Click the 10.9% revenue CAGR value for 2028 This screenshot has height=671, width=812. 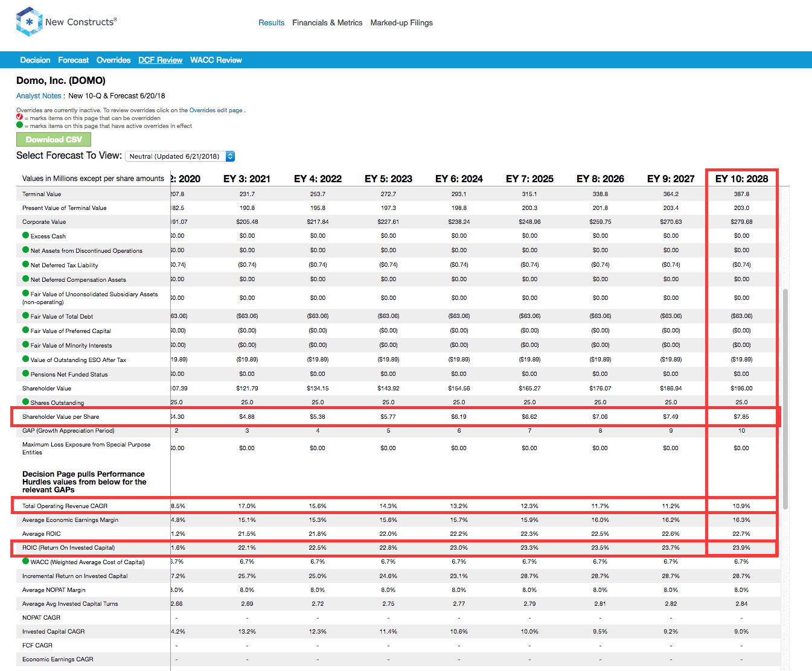click(x=741, y=506)
